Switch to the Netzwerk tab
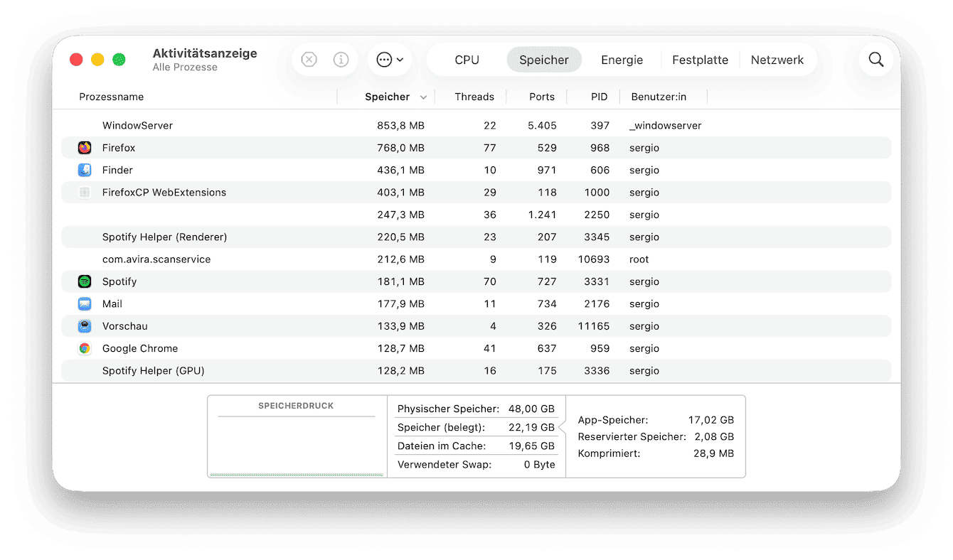Screen dimensions: 953x560 pyautogui.click(x=777, y=60)
